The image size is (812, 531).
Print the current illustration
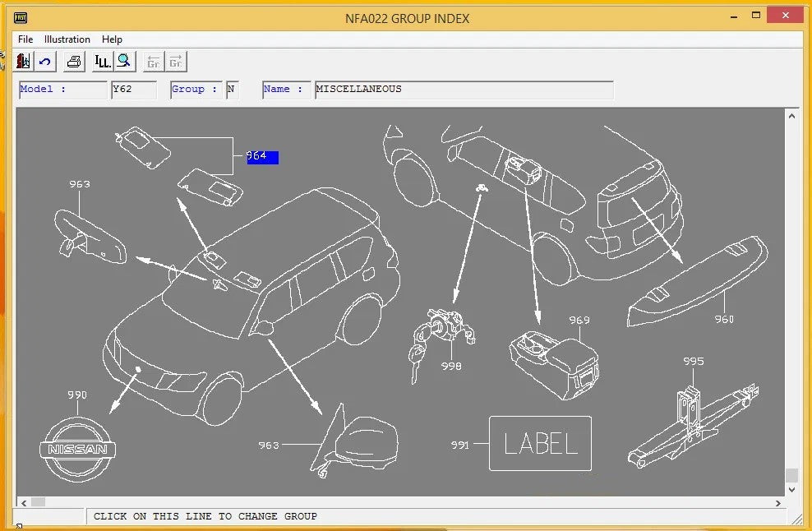[74, 62]
